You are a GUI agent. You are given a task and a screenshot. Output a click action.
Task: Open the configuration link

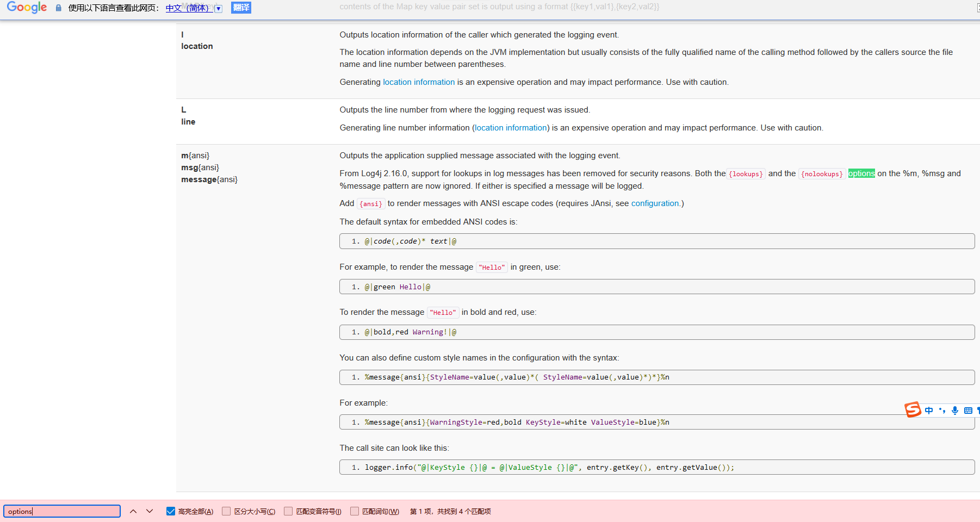pos(655,203)
